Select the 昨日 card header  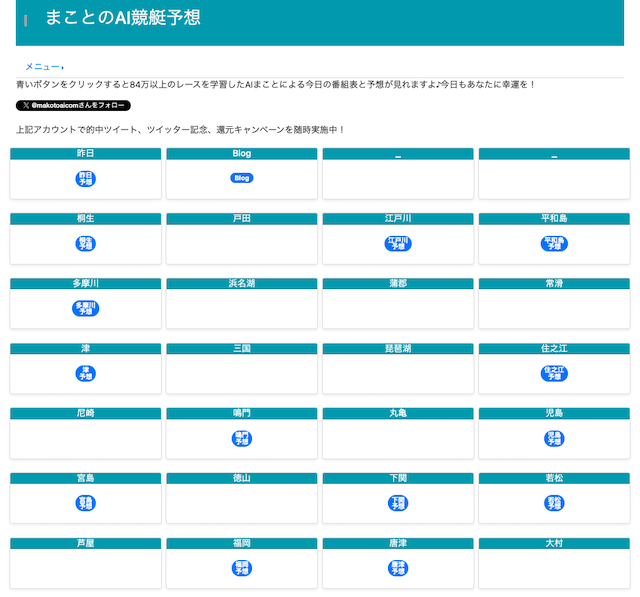(x=85, y=153)
